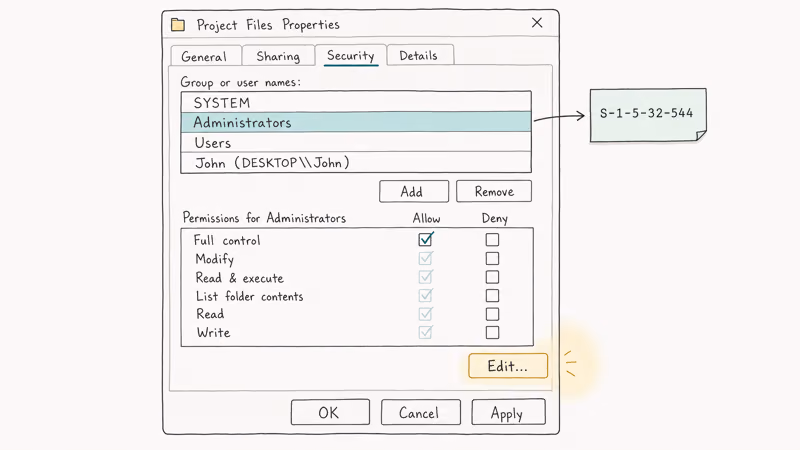Toggle Allow checkbox for Write
Viewport: 800px width, 450px height.
(x=426, y=333)
